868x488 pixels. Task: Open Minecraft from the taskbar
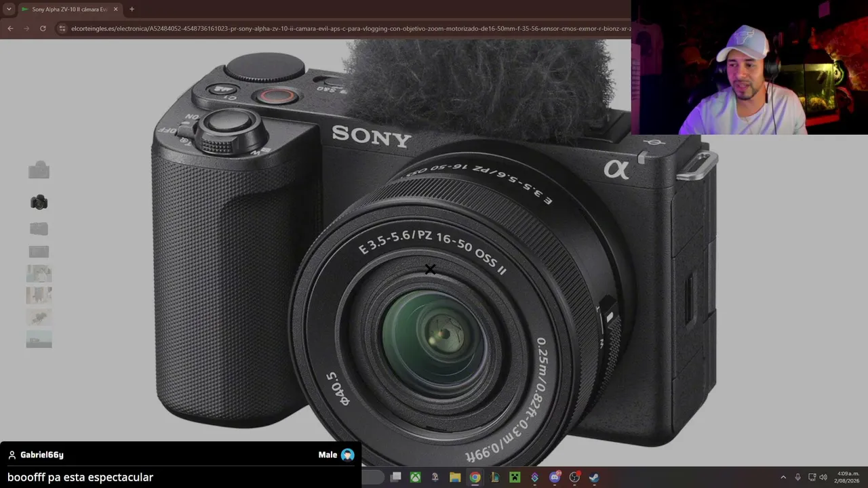(x=515, y=477)
